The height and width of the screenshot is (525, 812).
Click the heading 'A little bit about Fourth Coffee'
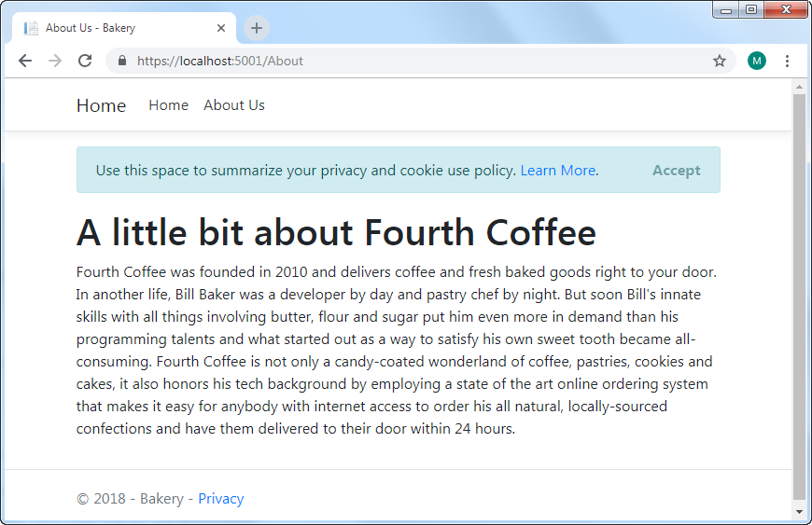pos(336,232)
